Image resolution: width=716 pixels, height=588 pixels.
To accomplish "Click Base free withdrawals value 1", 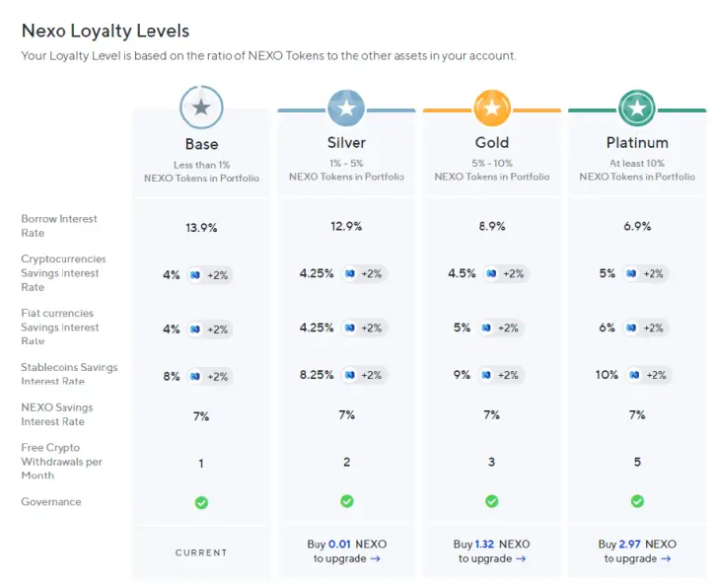I will point(201,464).
